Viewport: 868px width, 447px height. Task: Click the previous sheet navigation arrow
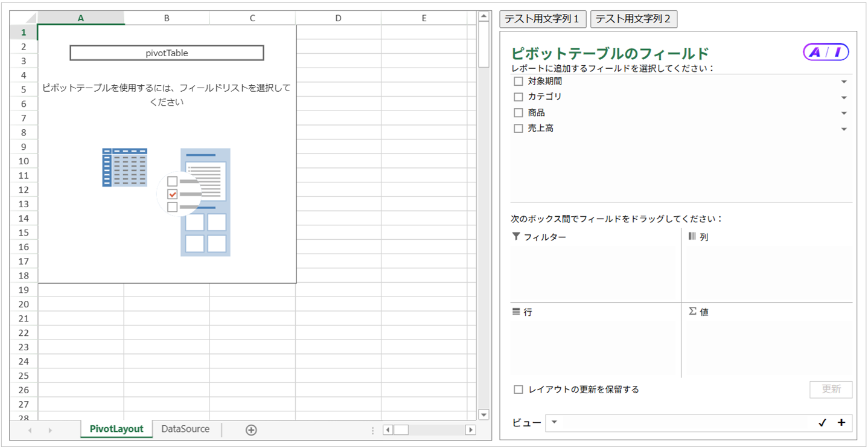click(30, 430)
